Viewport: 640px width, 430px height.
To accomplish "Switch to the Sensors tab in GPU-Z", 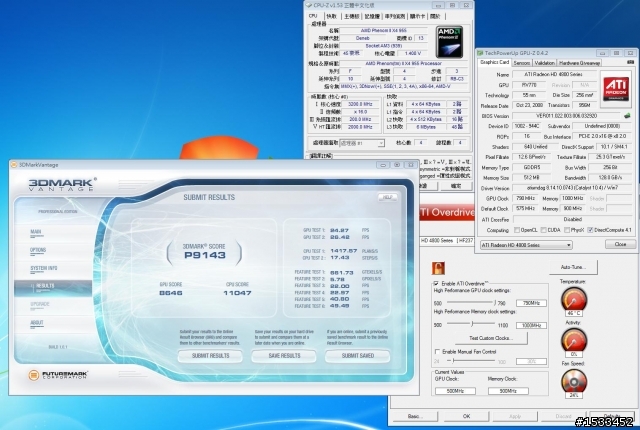I will click(522, 63).
